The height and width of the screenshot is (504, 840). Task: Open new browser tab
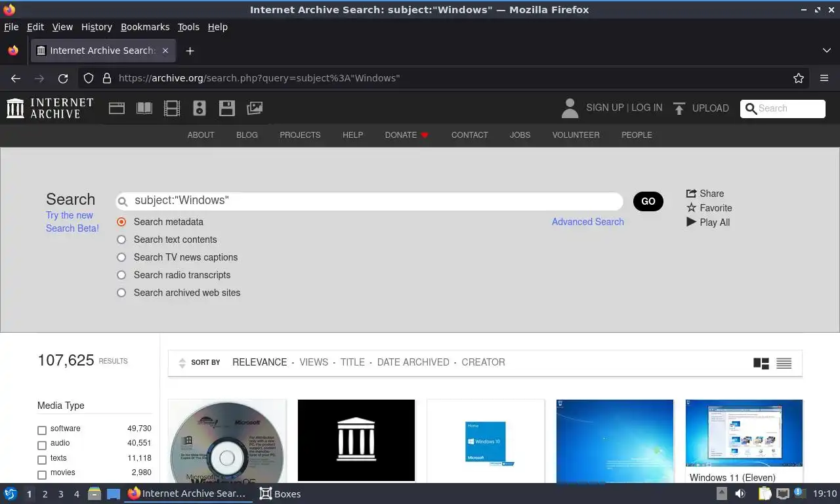[x=190, y=51]
